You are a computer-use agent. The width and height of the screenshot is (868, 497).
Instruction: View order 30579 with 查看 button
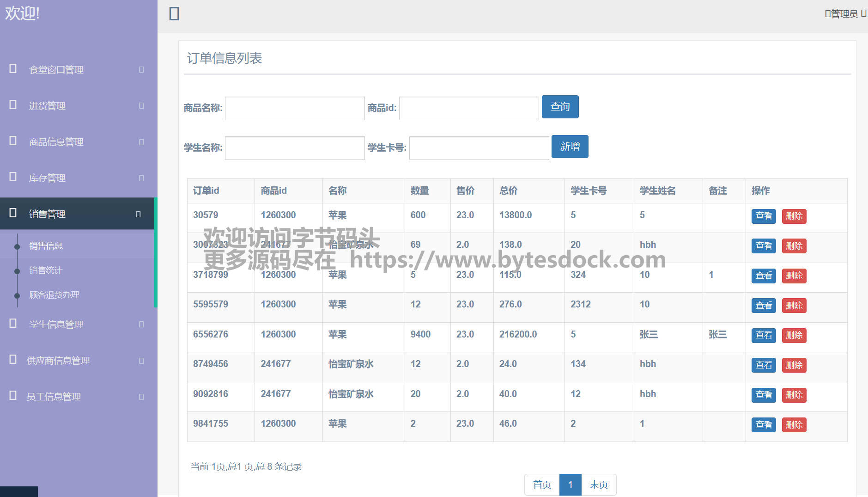point(763,216)
